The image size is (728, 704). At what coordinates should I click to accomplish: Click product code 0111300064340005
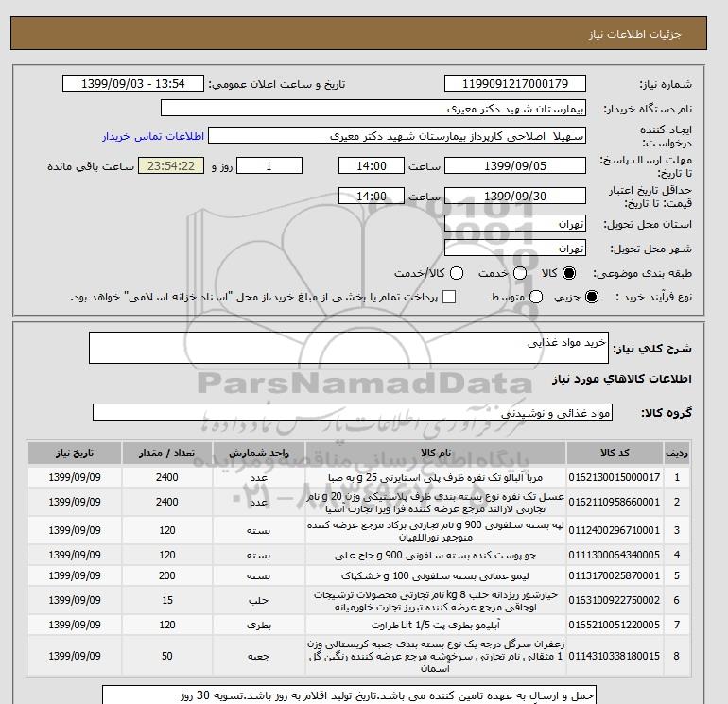615,555
